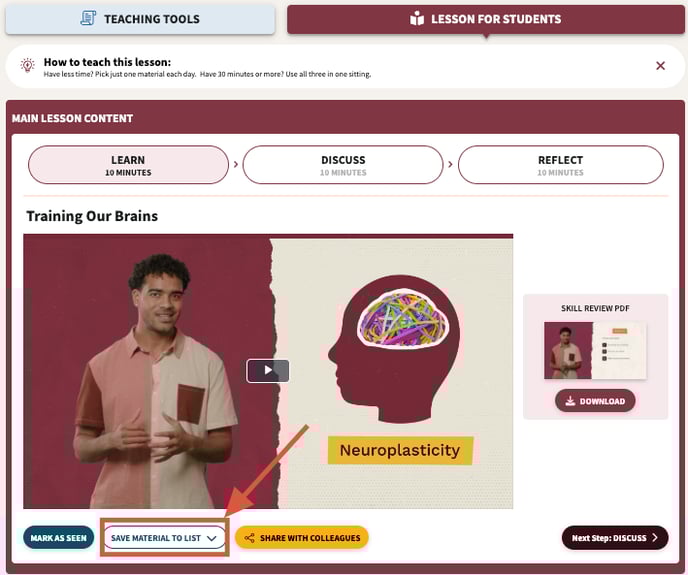Click the Lesson for Students reading icon

tap(417, 18)
